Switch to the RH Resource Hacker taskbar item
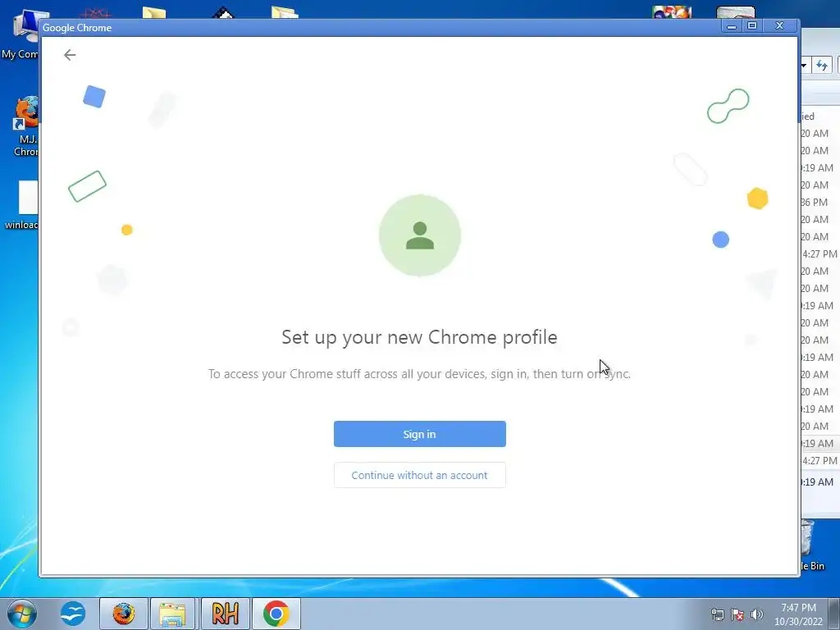Image resolution: width=840 pixels, height=630 pixels. [225, 614]
